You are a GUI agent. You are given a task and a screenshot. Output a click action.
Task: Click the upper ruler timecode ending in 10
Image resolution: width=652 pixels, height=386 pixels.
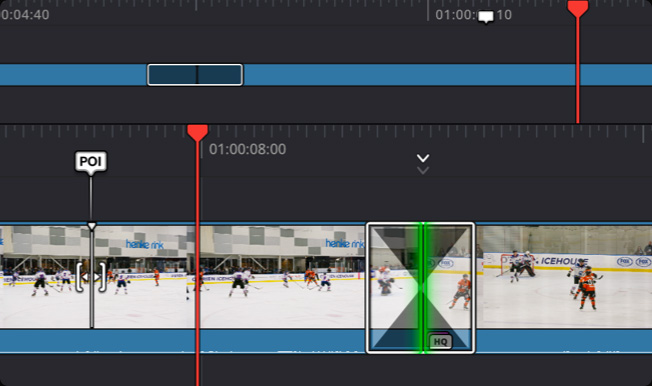[473, 15]
